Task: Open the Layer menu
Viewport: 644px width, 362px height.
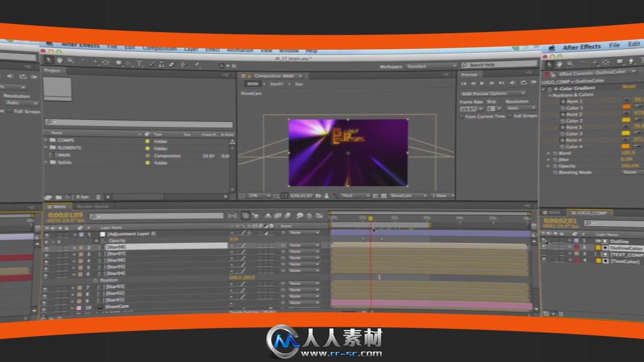Action: (x=191, y=50)
